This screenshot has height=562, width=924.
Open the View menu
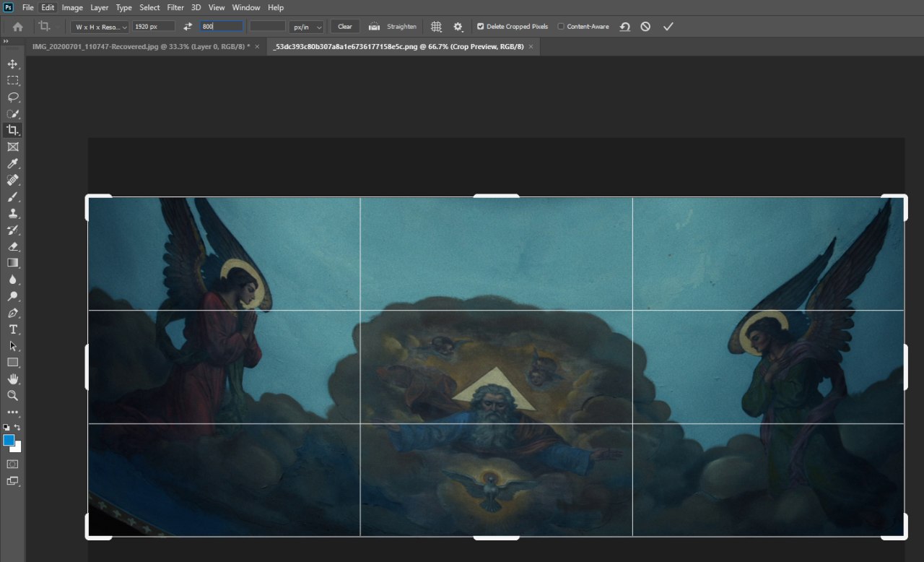(x=217, y=7)
